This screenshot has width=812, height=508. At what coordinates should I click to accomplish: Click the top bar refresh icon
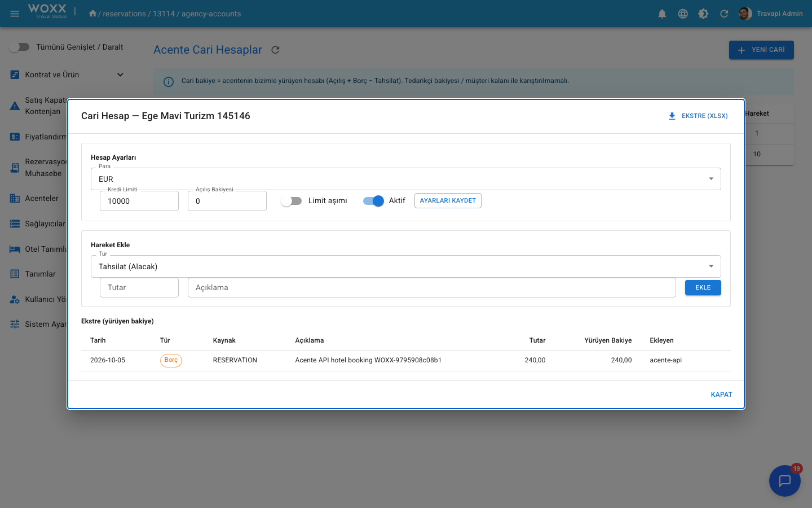coord(724,14)
